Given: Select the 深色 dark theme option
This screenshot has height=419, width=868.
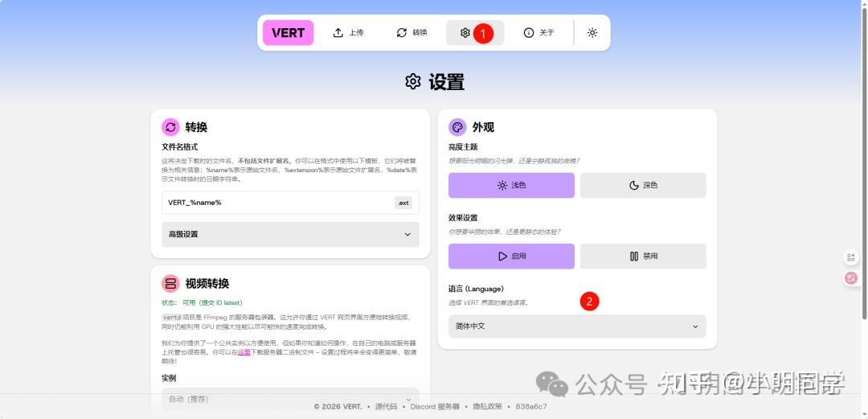Looking at the screenshot, I should click(643, 185).
